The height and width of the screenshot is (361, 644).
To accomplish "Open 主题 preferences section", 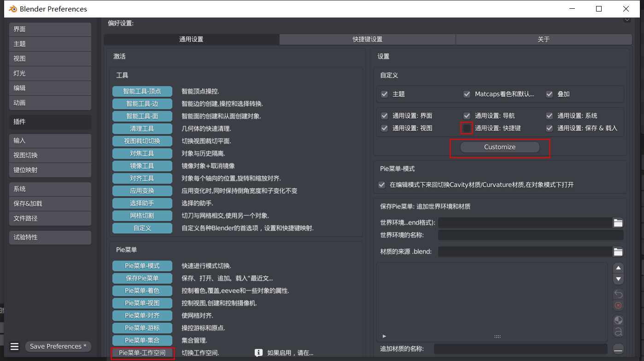I will (50, 44).
